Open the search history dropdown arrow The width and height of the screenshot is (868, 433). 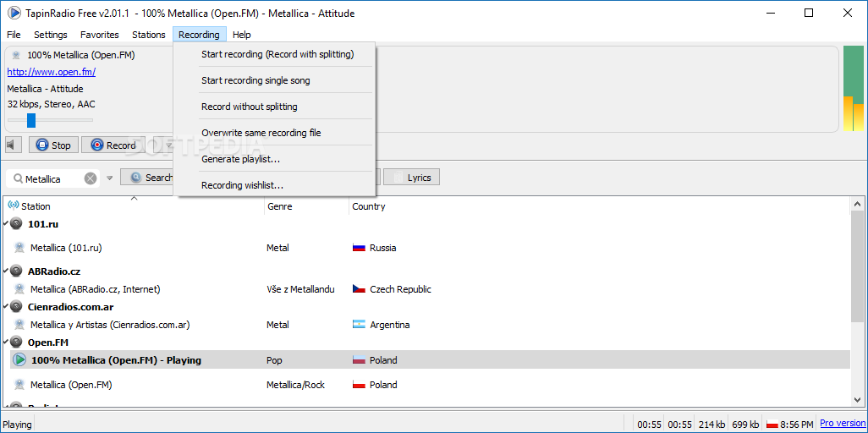(x=109, y=178)
